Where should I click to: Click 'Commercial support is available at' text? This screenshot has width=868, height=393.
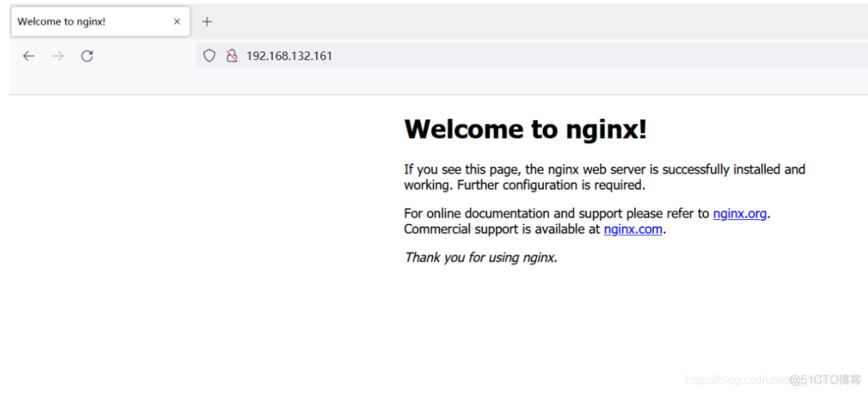coord(502,229)
